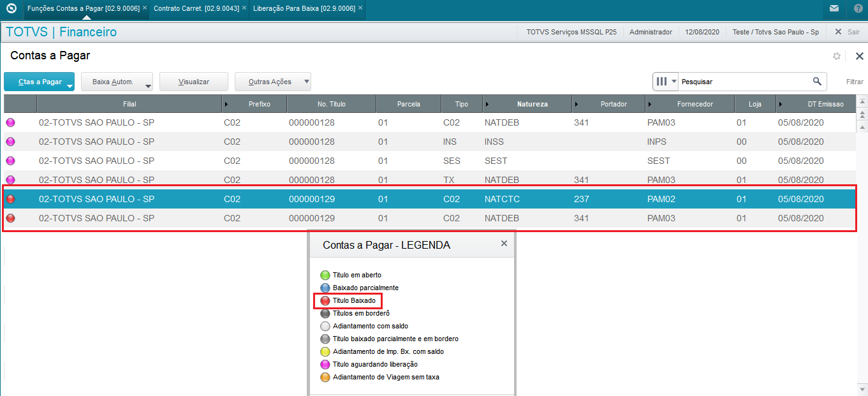Screen dimensions: 868x396
Task: Click the pink status ball of the INSS row
Action: pyautogui.click(x=10, y=142)
